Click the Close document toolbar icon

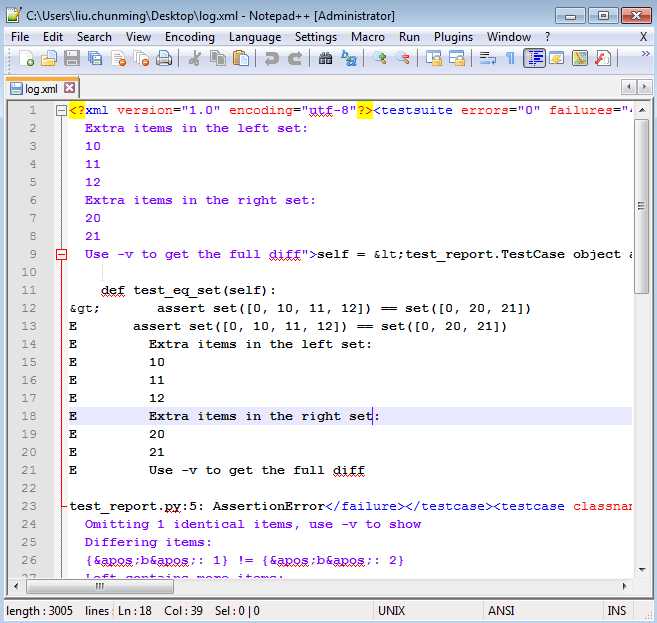pos(119,58)
